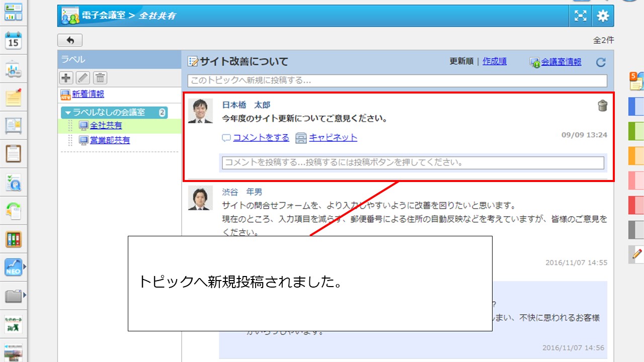Select the green color tab on right edge
This screenshot has height=362, width=644.
click(636, 131)
